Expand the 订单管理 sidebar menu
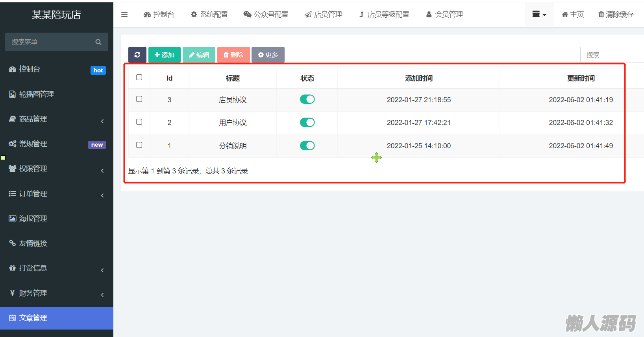Viewport: 644px width, 337px height. coord(33,193)
